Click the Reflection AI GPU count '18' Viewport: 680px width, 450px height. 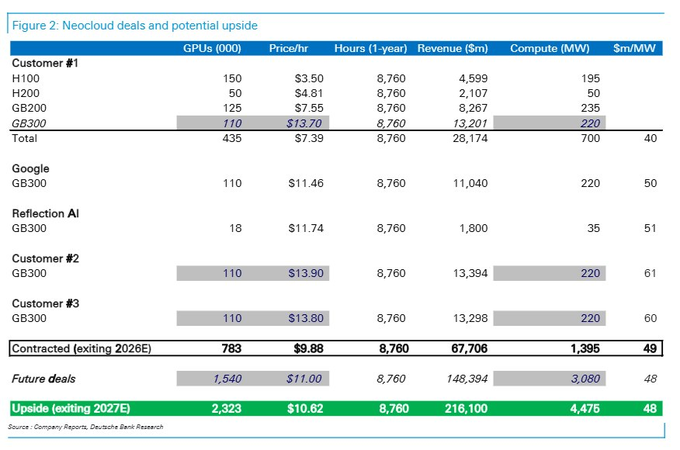(235, 228)
